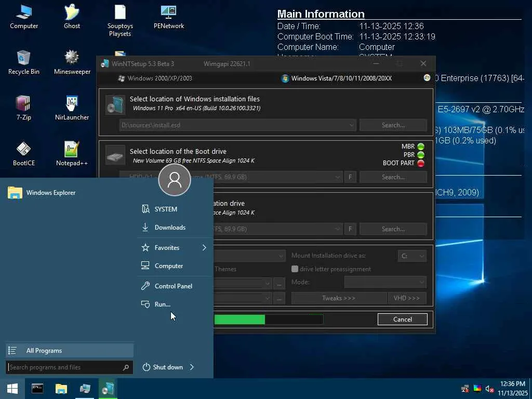Click the Main Information heading on the desktop
Viewport: 532px width, 399px height.
321,14
